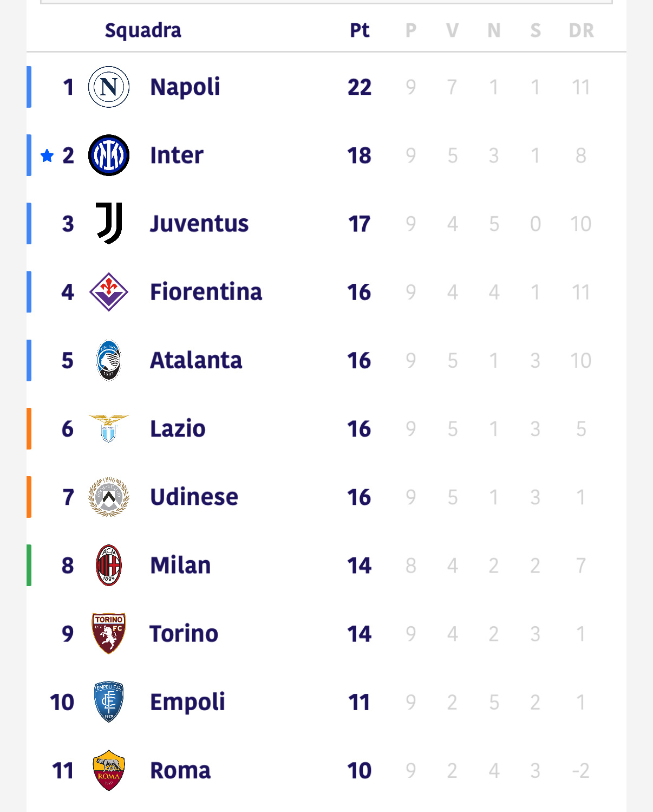Click the Squadra column header
The height and width of the screenshot is (812, 653).
(143, 30)
